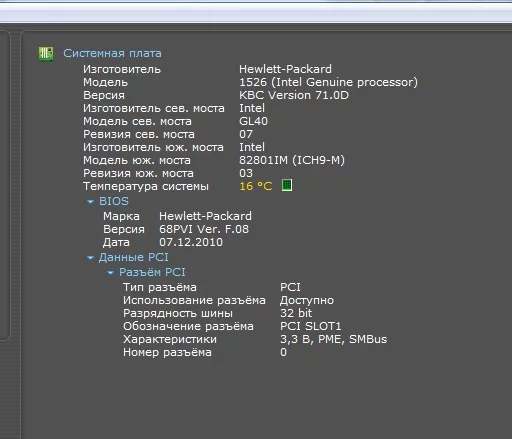Select KBC Version 71.0D value
Screen dimensions: 512x439
tap(294, 95)
